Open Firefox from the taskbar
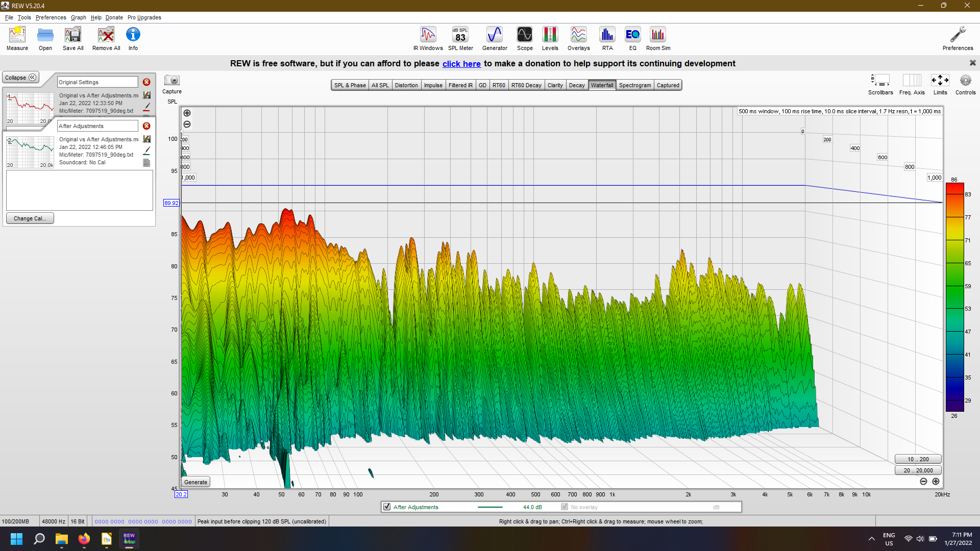This screenshot has height=551, width=980. click(84, 539)
